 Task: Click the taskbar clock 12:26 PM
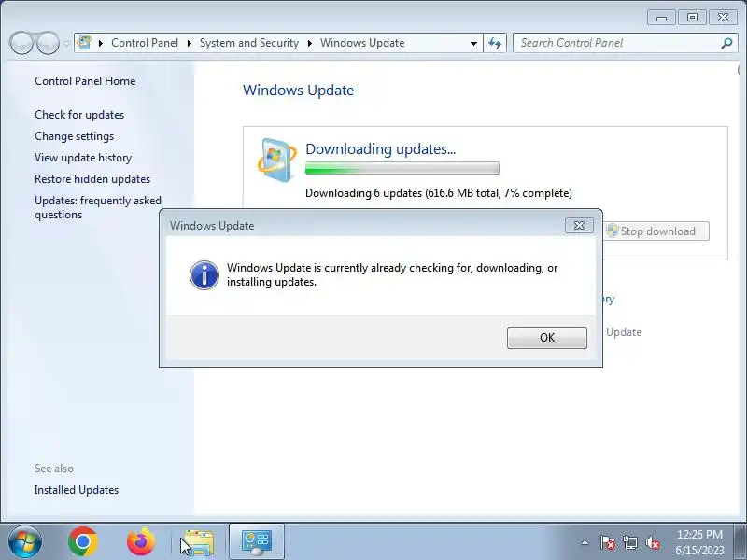click(699, 542)
